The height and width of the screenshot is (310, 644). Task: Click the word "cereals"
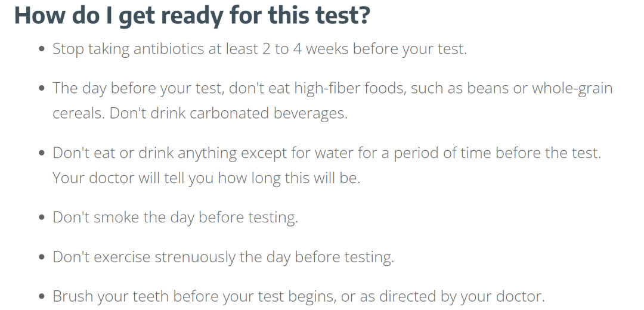pos(78,113)
